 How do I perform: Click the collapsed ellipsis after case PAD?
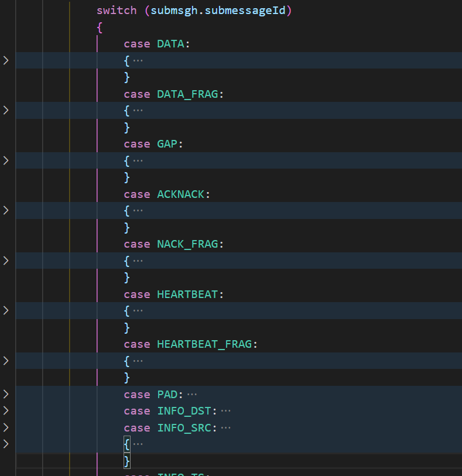[192, 395]
